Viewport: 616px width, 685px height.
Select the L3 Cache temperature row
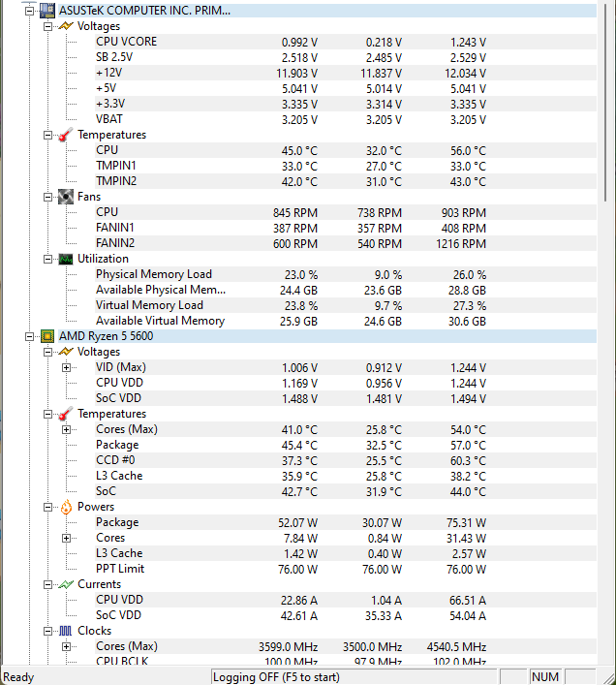click(345, 476)
